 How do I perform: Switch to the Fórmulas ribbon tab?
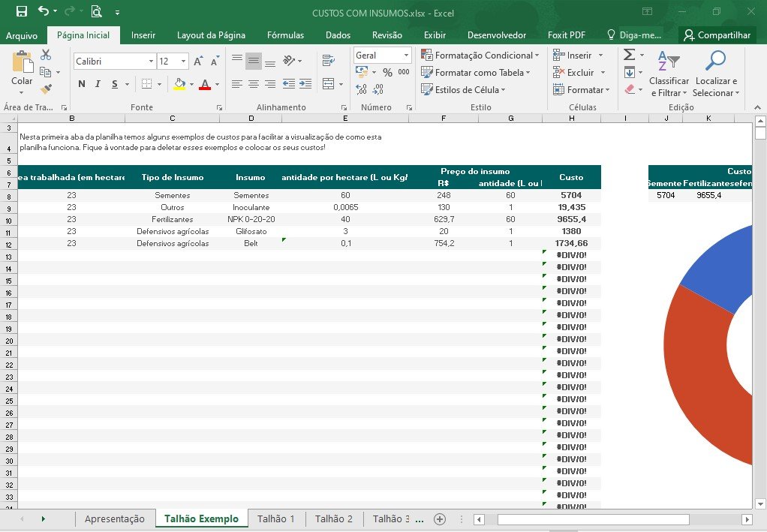[286, 35]
